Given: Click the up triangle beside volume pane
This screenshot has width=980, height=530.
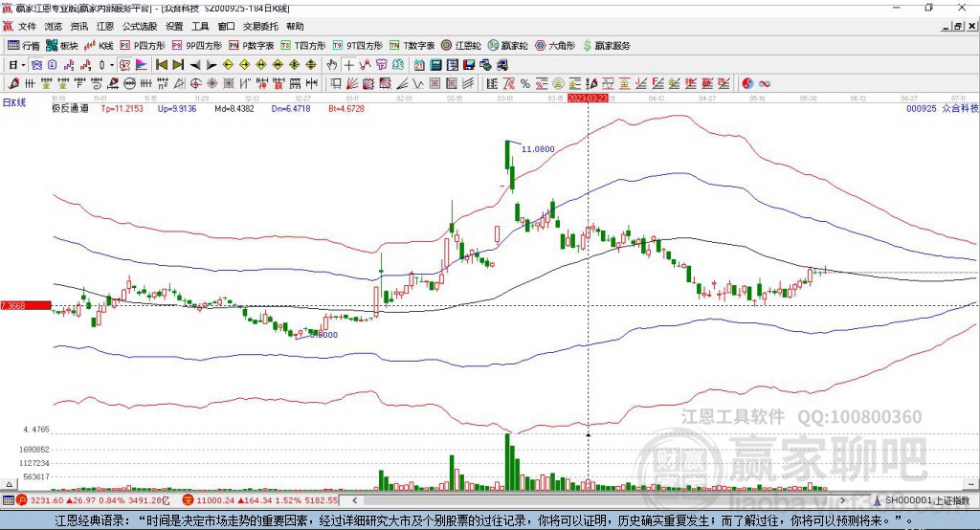Looking at the screenshot, I should click(x=9, y=484).
